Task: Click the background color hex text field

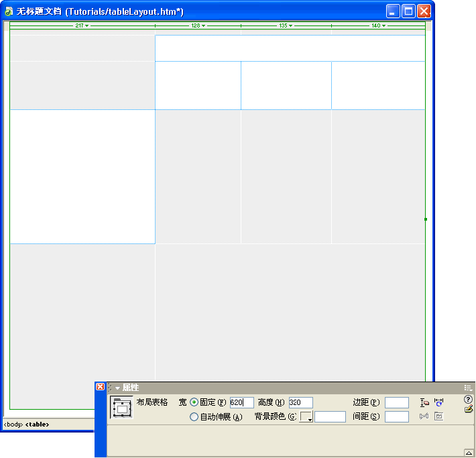Action: tap(330, 416)
